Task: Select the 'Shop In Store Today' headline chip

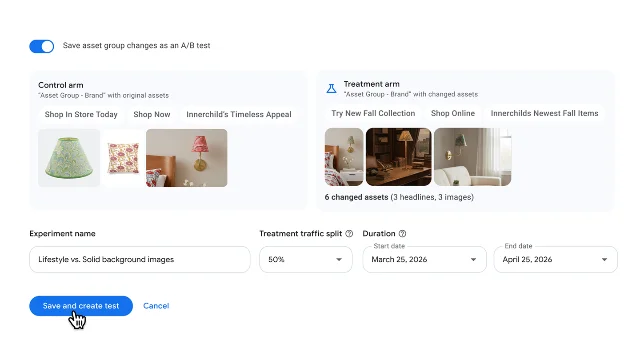Action: (x=81, y=114)
